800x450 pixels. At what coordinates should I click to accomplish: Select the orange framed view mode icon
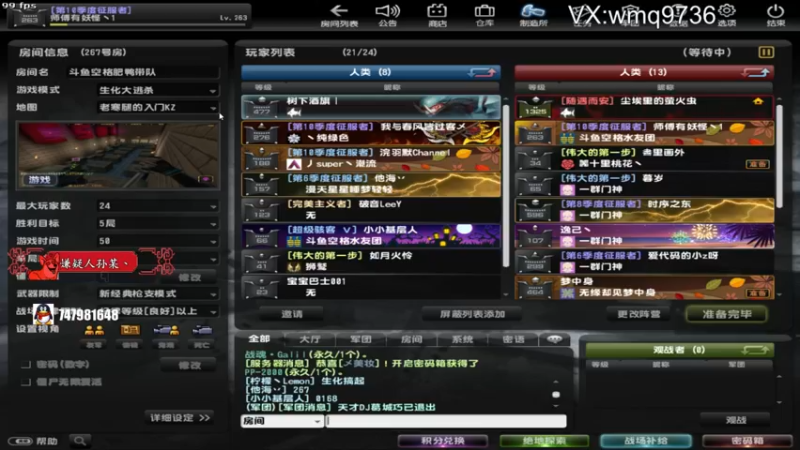tap(130, 330)
